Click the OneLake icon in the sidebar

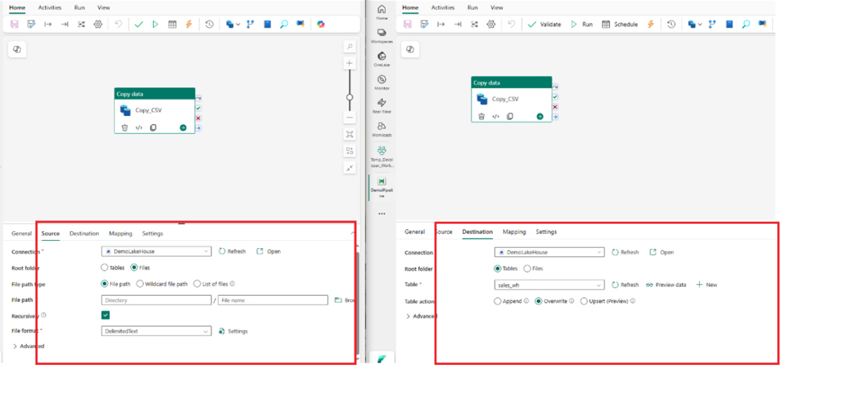click(x=381, y=57)
